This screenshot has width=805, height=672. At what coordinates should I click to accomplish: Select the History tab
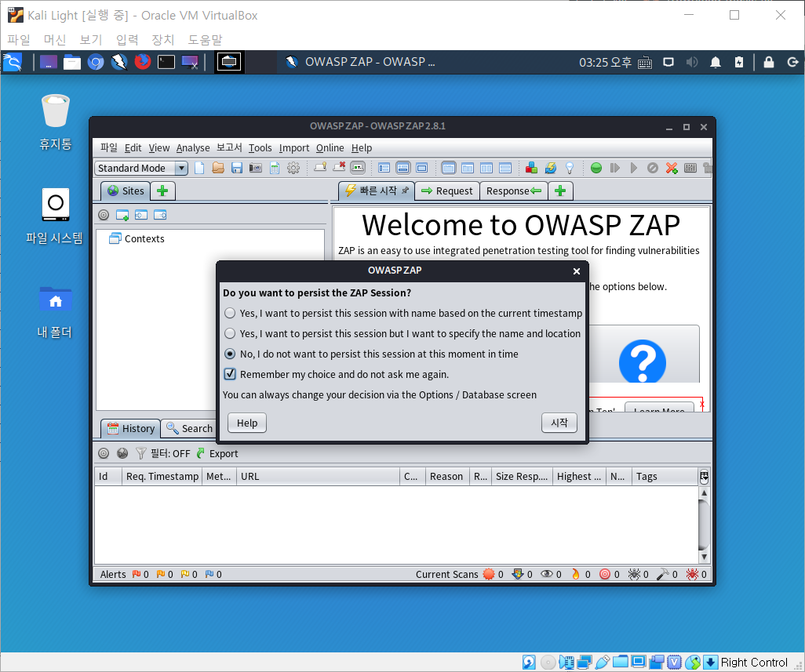click(131, 428)
